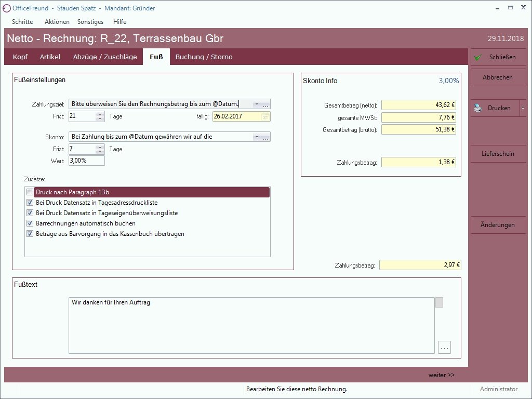The image size is (532, 399).
Task: Click the OfficeFreund app logo icon
Action: tap(6, 8)
